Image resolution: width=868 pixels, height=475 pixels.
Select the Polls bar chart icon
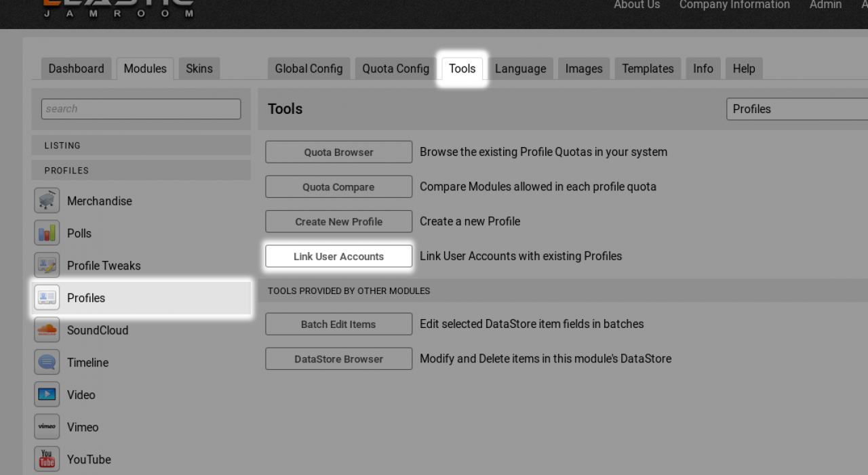[x=47, y=233]
